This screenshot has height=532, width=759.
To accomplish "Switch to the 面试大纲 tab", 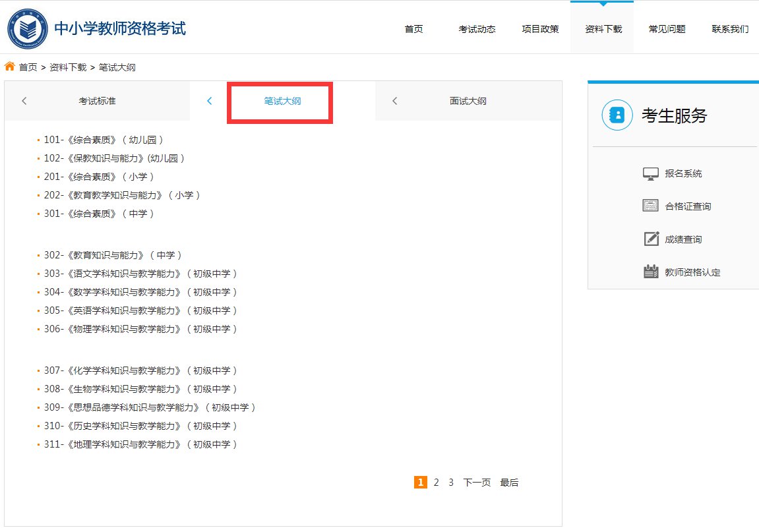I will (x=468, y=101).
